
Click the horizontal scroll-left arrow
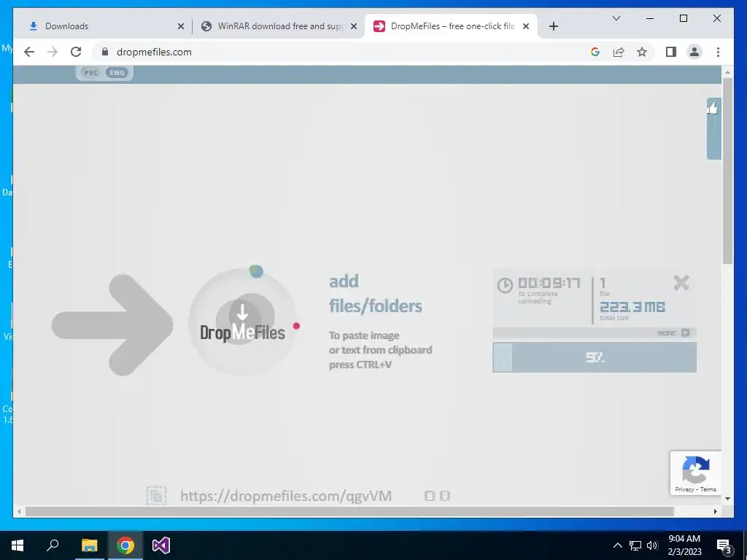point(18,511)
